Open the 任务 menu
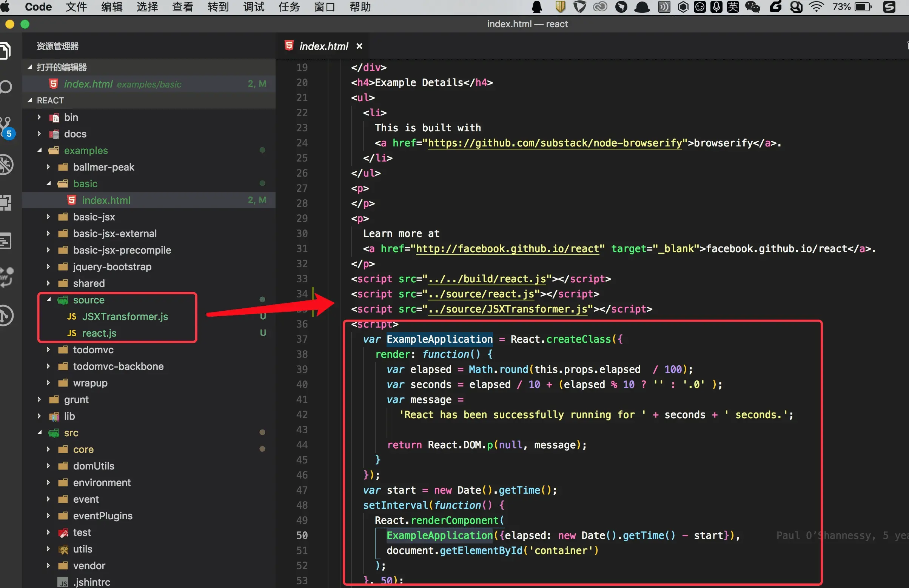The image size is (909, 588). [289, 7]
